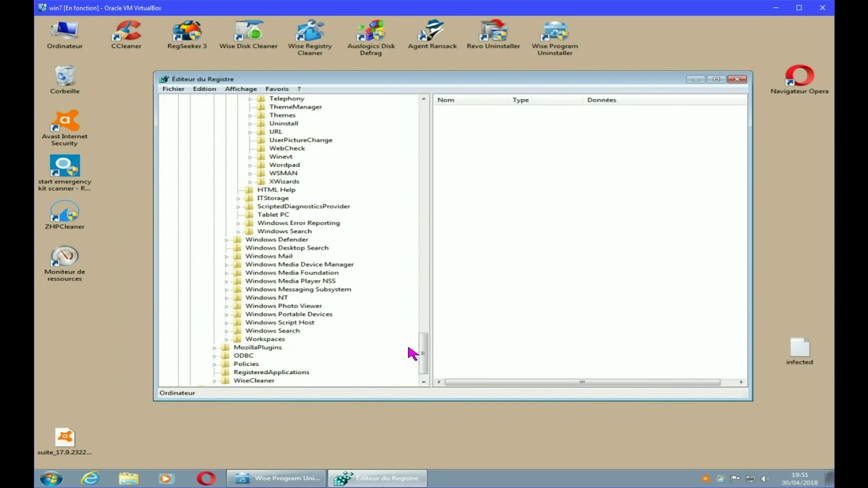Open the ? help menu

click(x=298, y=89)
